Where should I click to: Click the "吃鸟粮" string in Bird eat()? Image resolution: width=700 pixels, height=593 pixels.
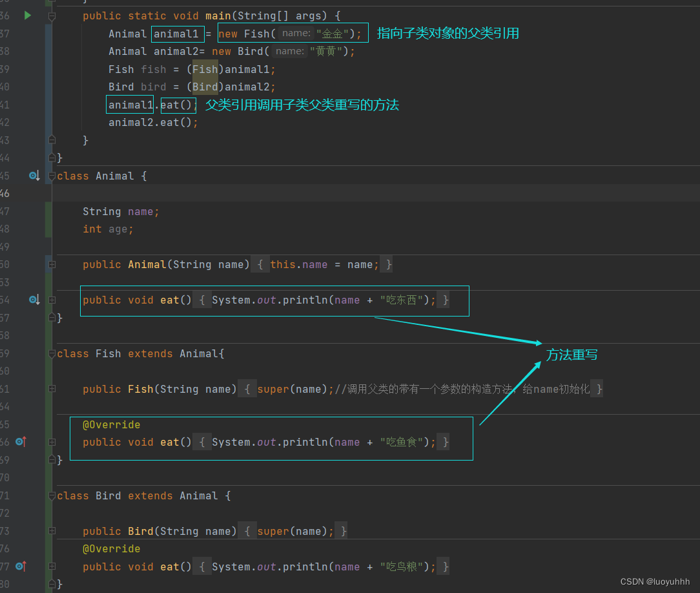coord(402,567)
